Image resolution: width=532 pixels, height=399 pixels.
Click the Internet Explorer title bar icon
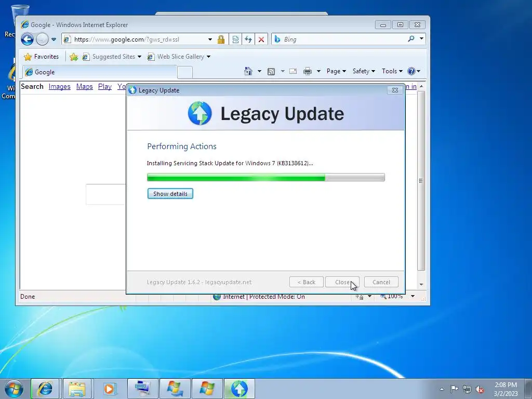click(x=25, y=24)
